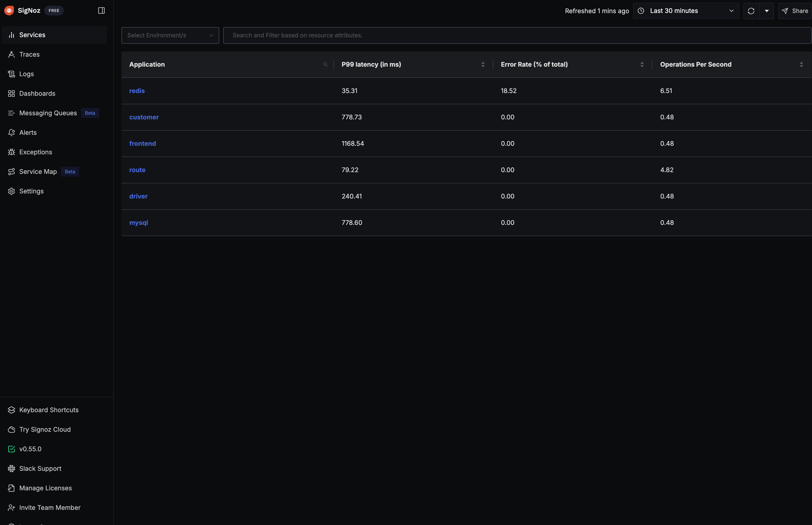Sort by P99 latency column arrows
The width and height of the screenshot is (812, 525).
(483, 64)
